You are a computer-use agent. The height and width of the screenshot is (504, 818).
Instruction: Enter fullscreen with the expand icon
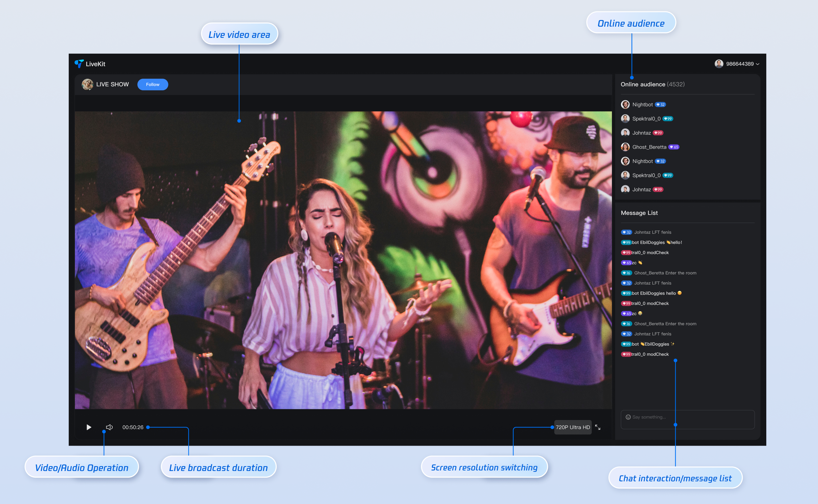click(x=598, y=427)
